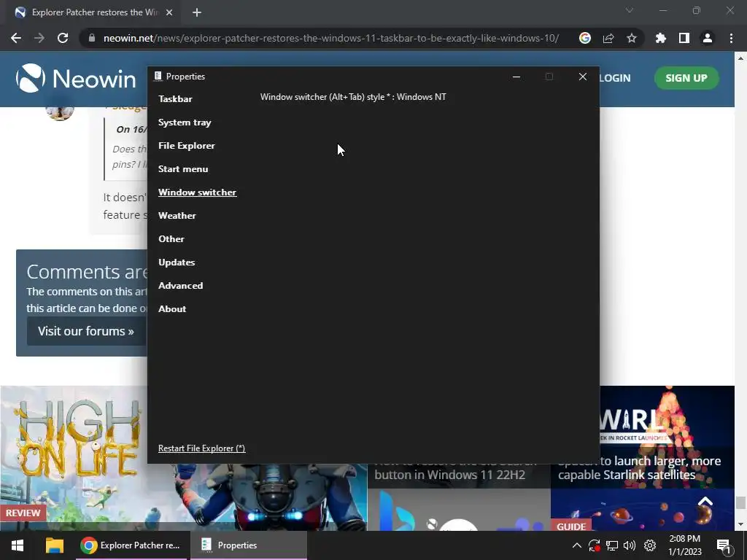Reload the Neowin page

[x=63, y=38]
